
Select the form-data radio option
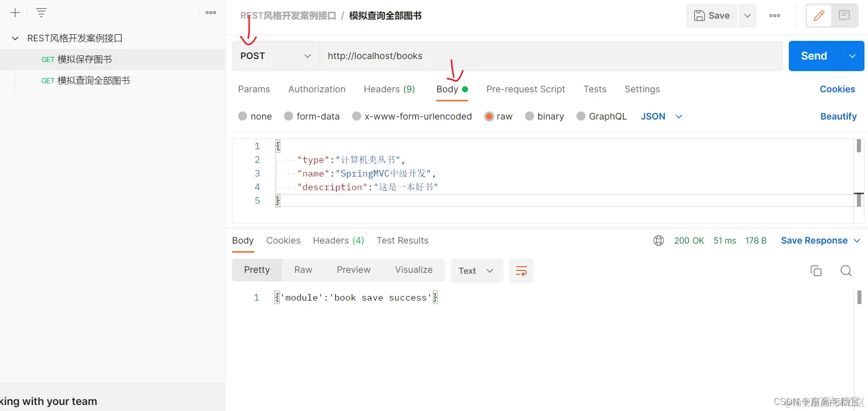[x=288, y=116]
